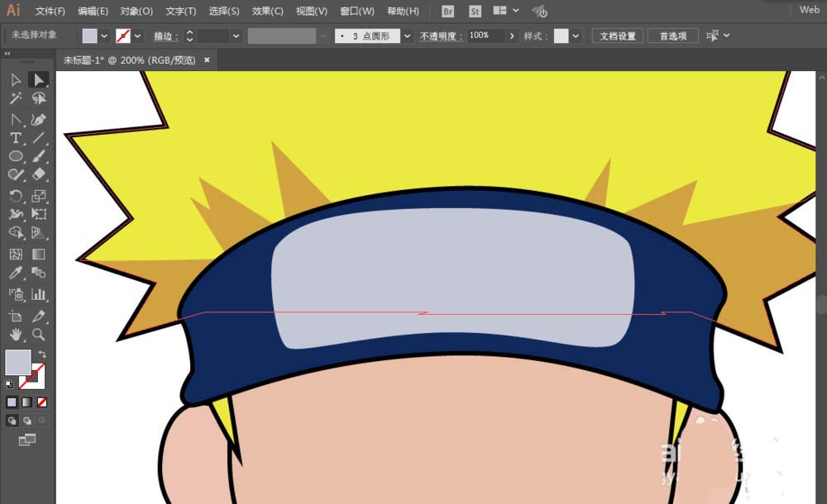Open graphic style (样式) dropdown

point(576,36)
